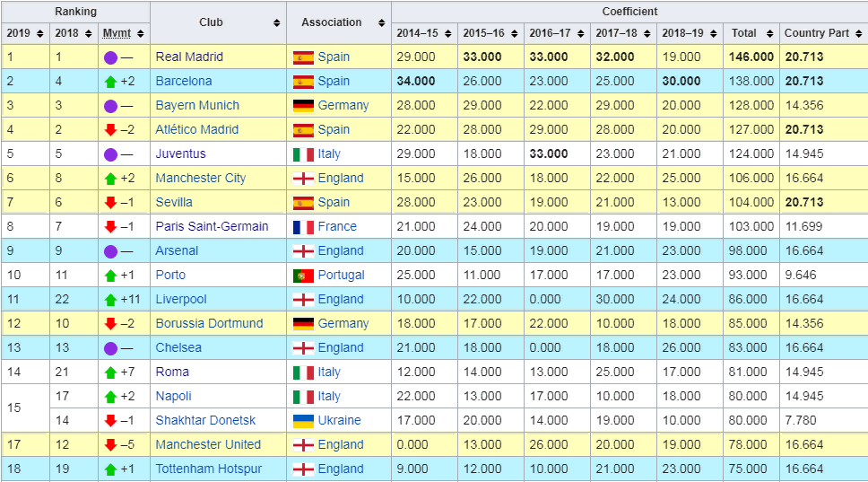Open the Liverpool club link

181,299
